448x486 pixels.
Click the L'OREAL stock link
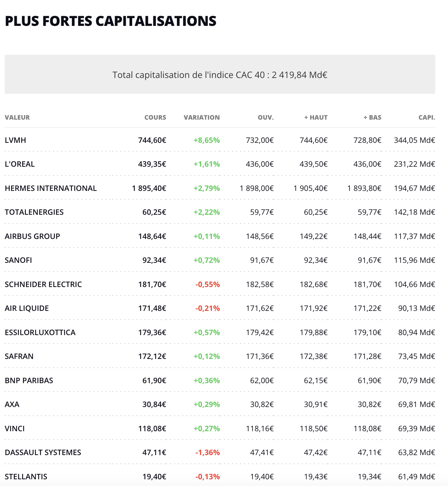(x=20, y=164)
